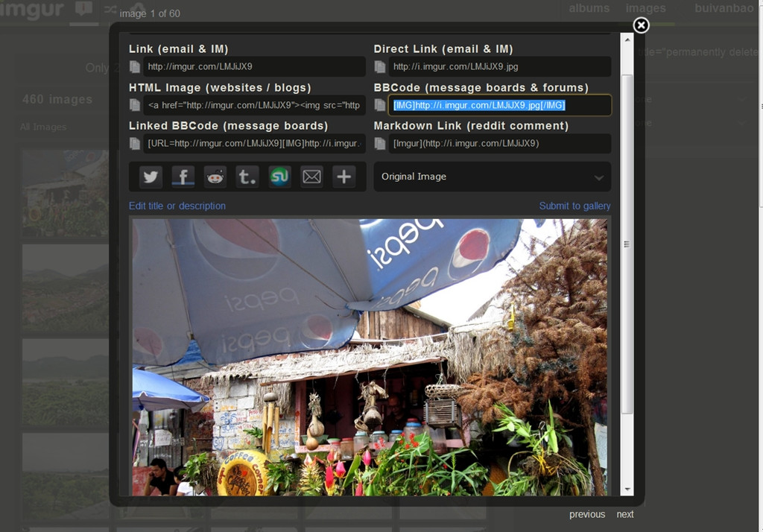The image size is (763, 532).
Task: Copy the BBCode icon
Action: pyautogui.click(x=380, y=105)
